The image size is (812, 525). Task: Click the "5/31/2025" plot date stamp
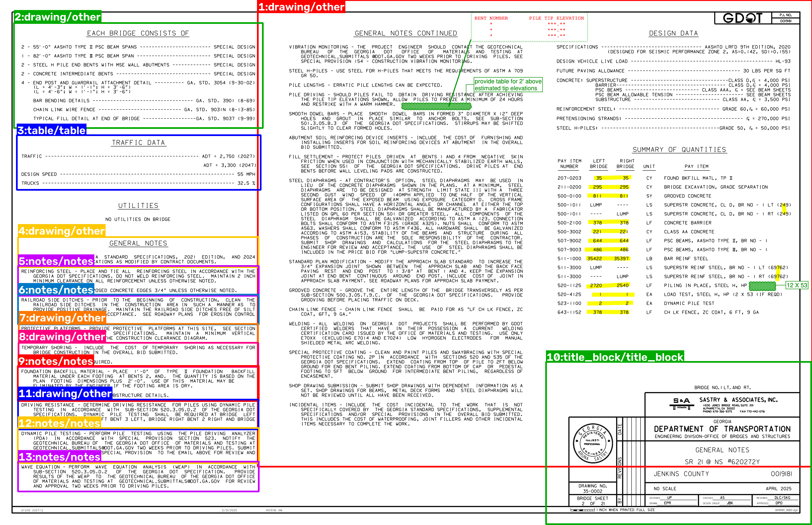(x=229, y=510)
